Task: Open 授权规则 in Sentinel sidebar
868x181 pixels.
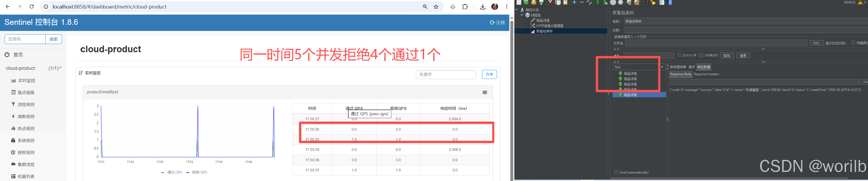Action: coord(26,152)
